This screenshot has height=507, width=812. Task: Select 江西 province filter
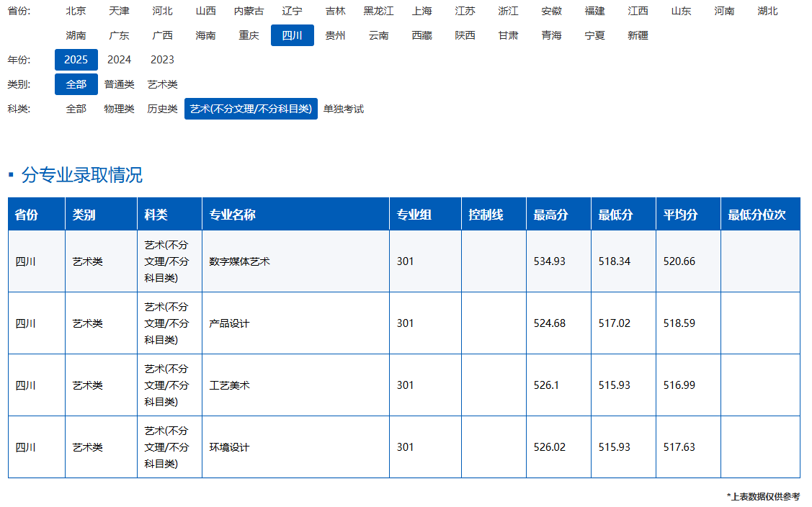(x=638, y=11)
